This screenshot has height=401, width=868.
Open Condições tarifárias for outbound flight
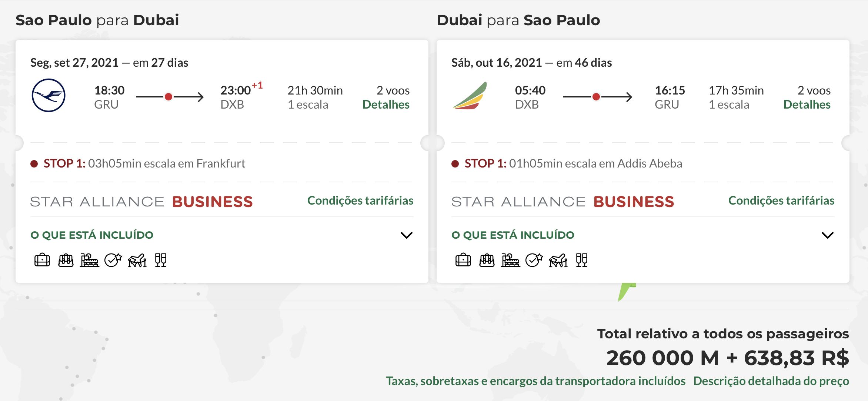point(360,201)
